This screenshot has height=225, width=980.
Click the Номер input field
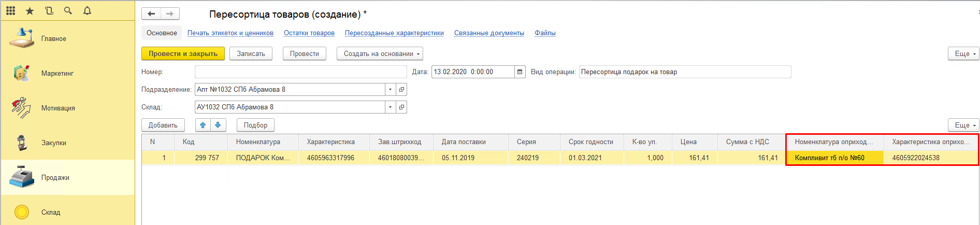[300, 72]
